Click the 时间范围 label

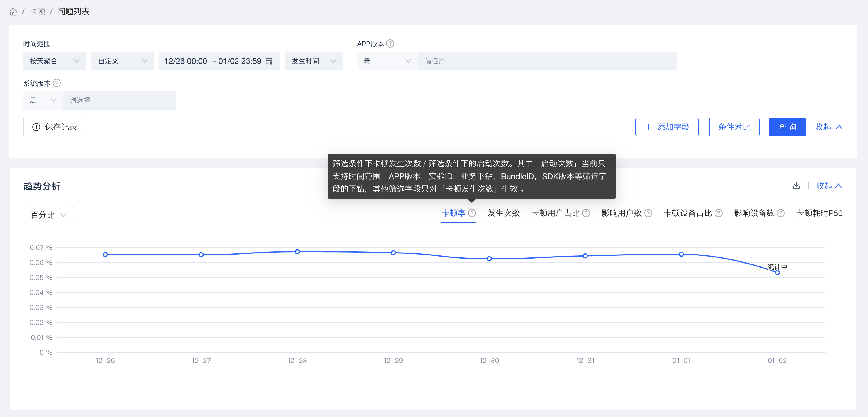[x=37, y=44]
